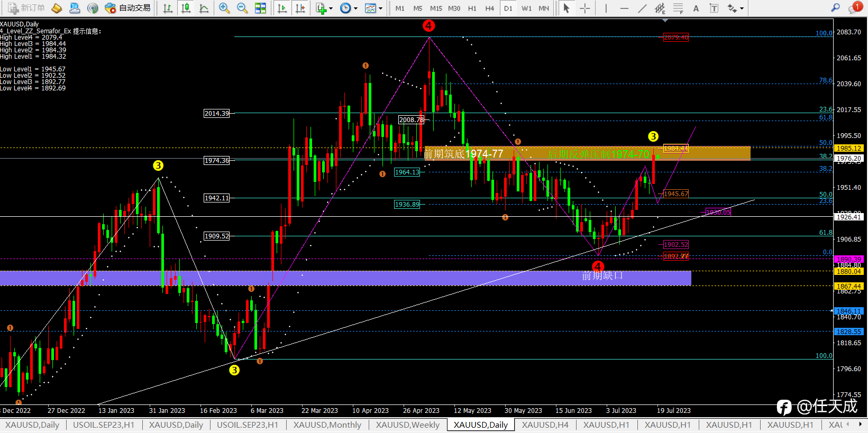Image resolution: width=868 pixels, height=433 pixels.
Task: Expand the periods dropdown arrow
Action: click(x=355, y=8)
